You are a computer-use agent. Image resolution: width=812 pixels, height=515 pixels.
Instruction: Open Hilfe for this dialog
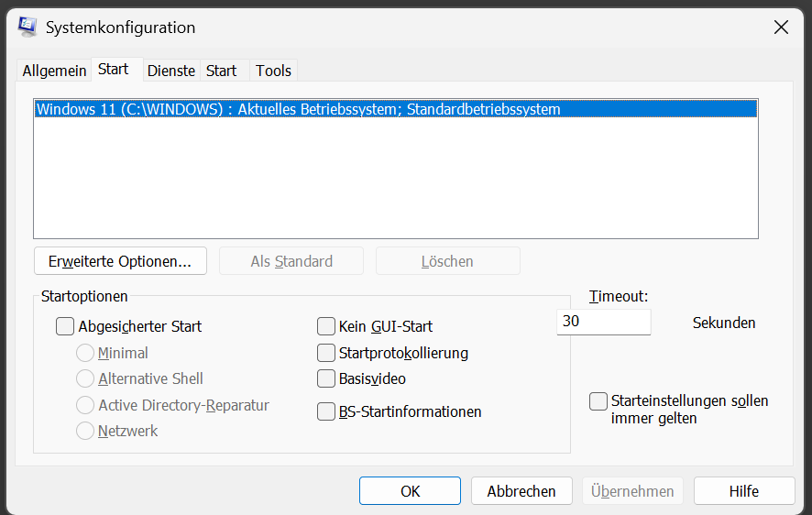[x=744, y=490]
